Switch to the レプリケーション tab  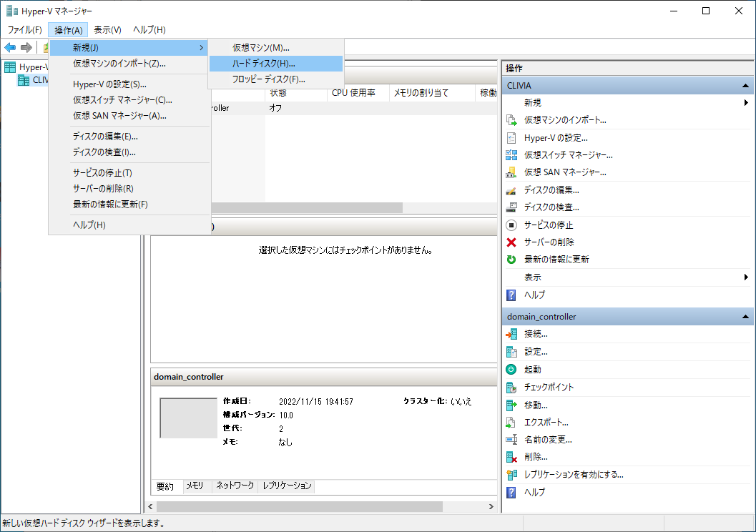288,486
